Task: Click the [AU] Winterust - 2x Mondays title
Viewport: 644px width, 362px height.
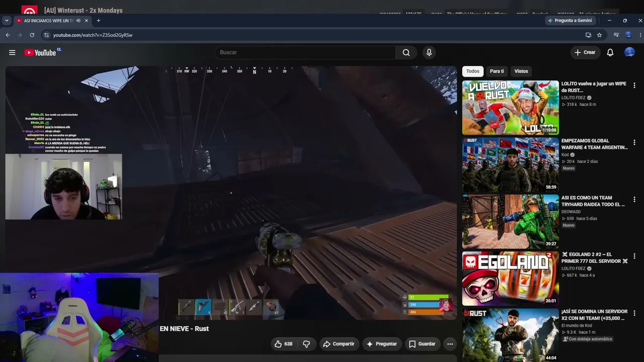Action: (84, 11)
